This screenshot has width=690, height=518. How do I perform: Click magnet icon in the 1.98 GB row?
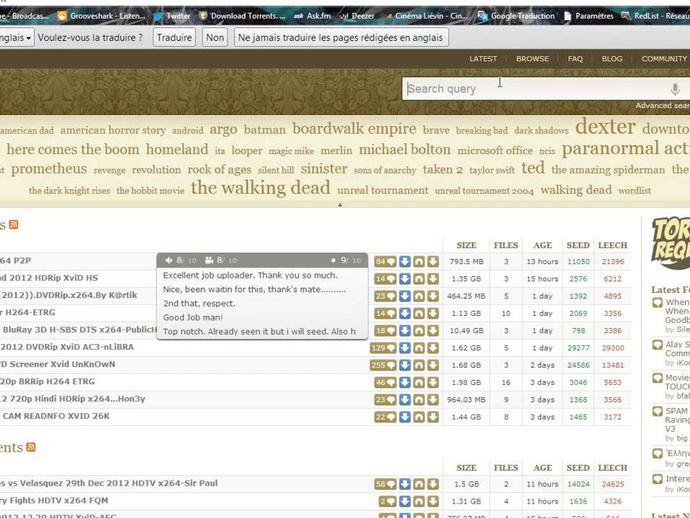419,382
